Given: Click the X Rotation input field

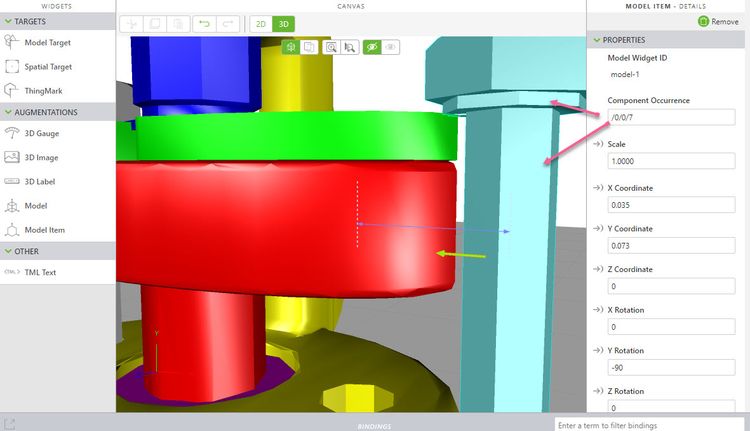Looking at the screenshot, I should 671,327.
